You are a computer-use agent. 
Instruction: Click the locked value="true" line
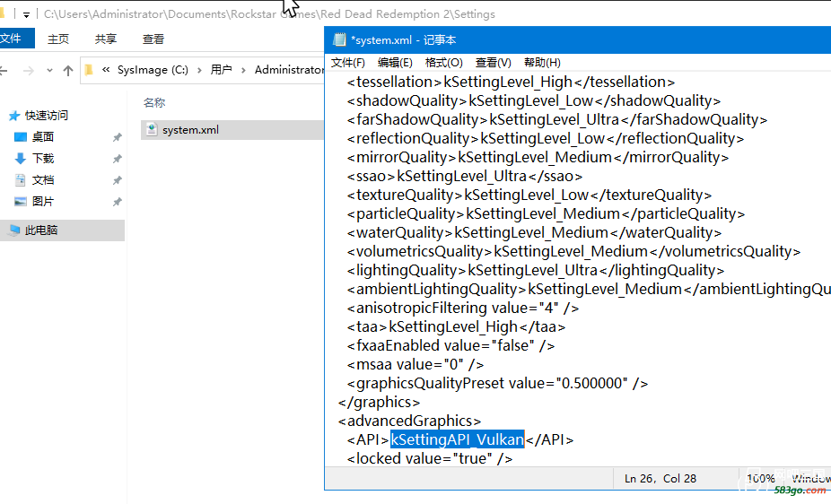pos(430,458)
